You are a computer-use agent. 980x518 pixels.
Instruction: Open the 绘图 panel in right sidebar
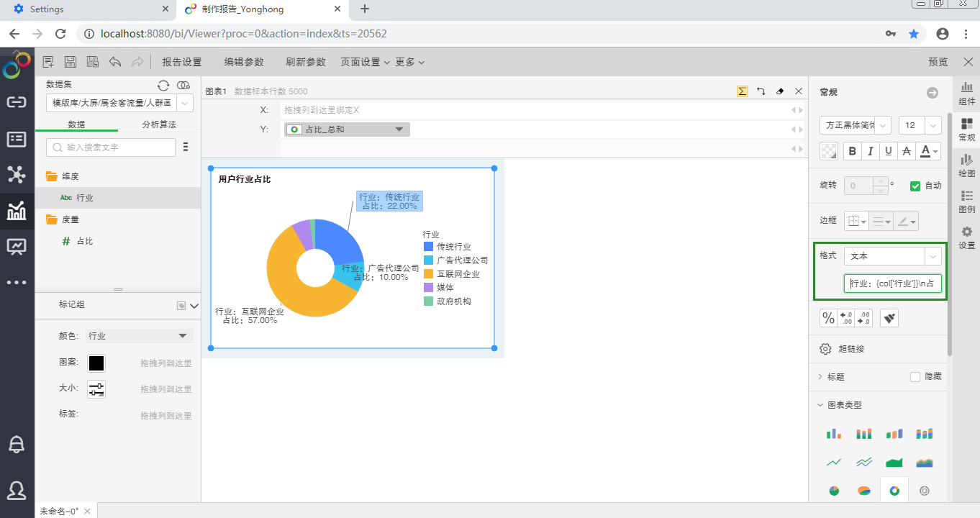(966, 164)
